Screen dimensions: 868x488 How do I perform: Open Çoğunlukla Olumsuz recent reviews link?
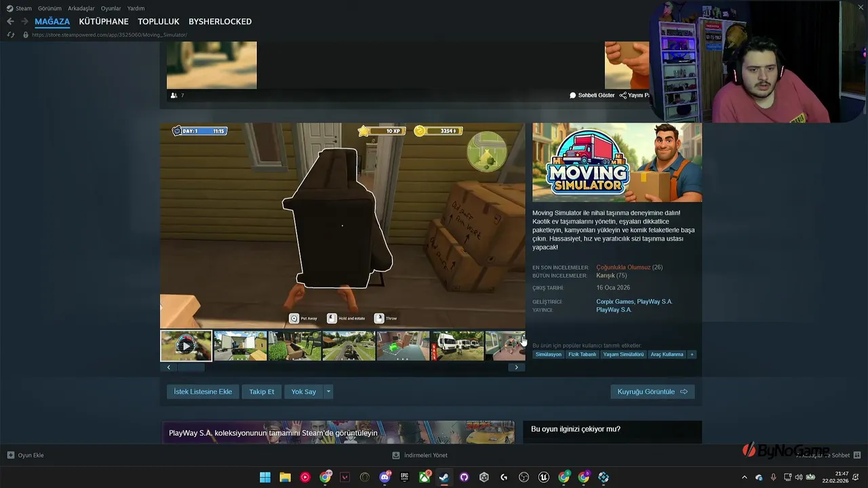point(623,267)
